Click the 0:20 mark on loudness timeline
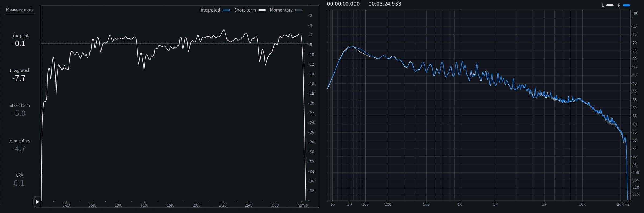644x213 pixels. click(66, 205)
